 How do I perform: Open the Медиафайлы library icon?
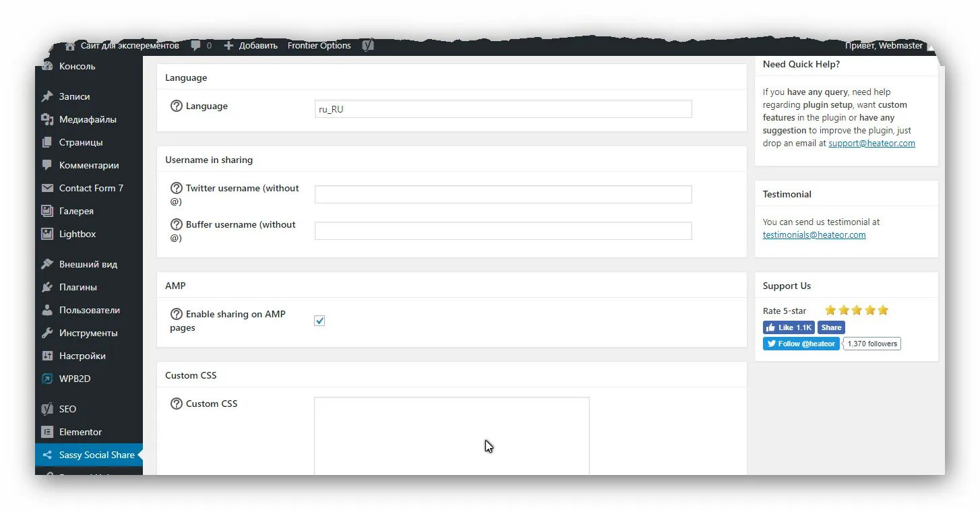[x=47, y=119]
